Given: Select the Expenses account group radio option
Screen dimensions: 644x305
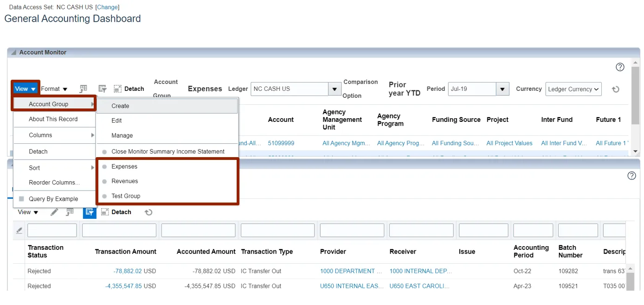Looking at the screenshot, I should click(124, 166).
